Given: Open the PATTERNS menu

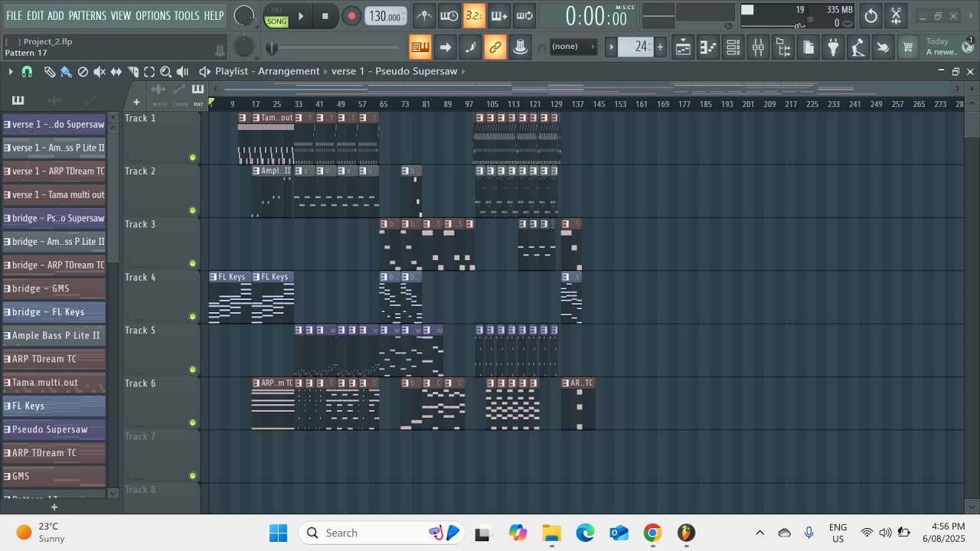Looking at the screenshot, I should pos(87,15).
